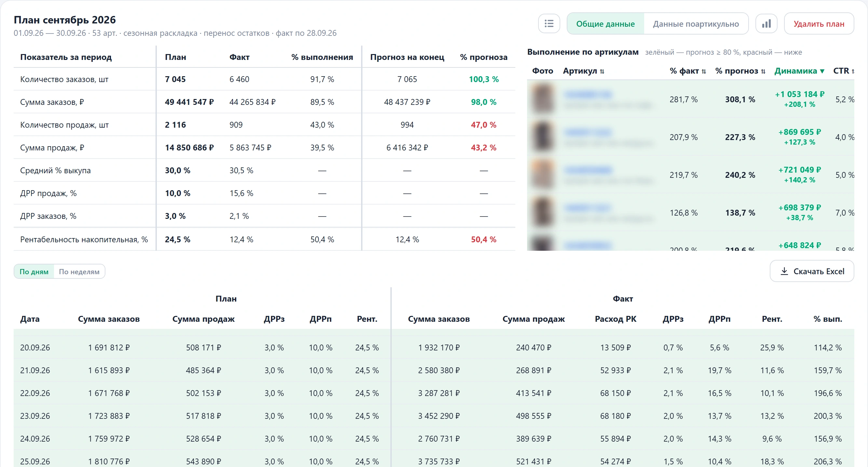
Task: Click План сентябрь 2026 title
Action: (x=65, y=20)
